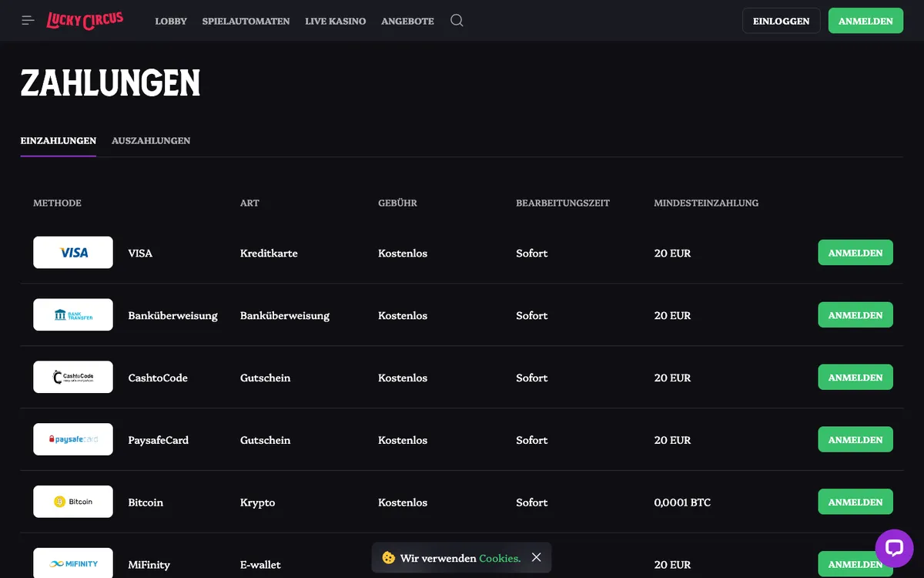Open Live Kasino navigation item

(336, 21)
